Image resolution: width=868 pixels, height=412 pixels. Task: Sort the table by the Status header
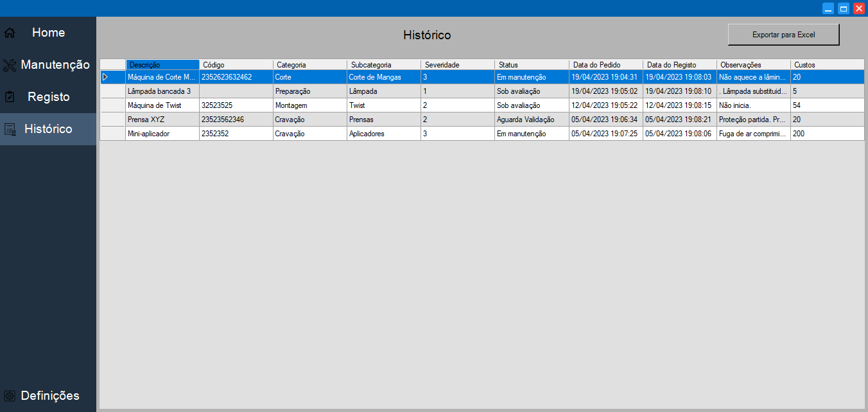pos(531,64)
